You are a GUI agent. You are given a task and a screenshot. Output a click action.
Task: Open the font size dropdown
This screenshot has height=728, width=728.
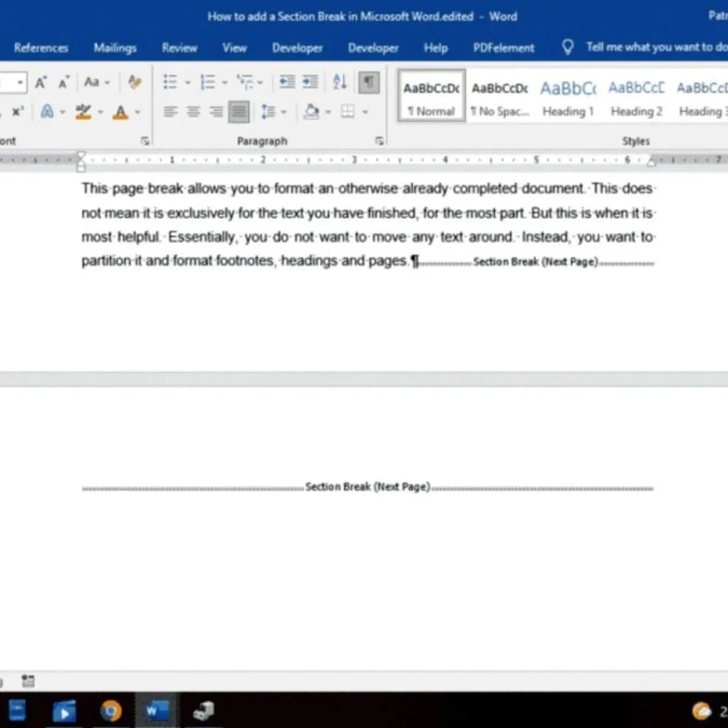point(21,83)
